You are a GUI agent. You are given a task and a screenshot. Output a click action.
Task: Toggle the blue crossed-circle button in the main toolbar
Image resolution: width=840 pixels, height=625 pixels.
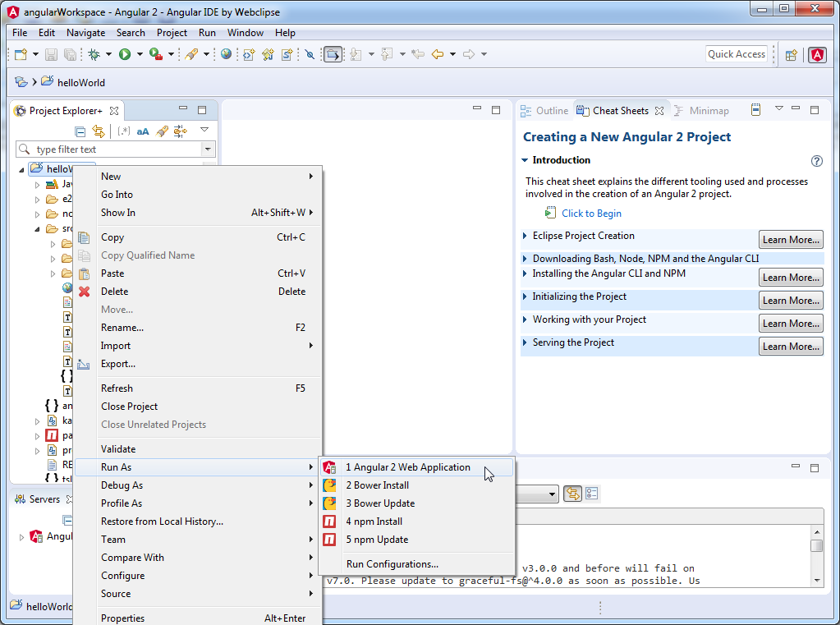click(x=310, y=54)
